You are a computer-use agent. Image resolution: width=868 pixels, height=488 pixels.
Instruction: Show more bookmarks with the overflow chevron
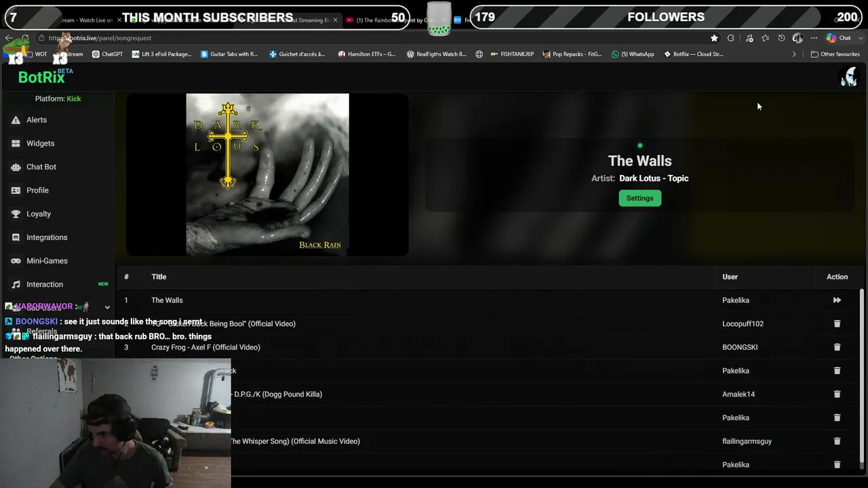(794, 54)
